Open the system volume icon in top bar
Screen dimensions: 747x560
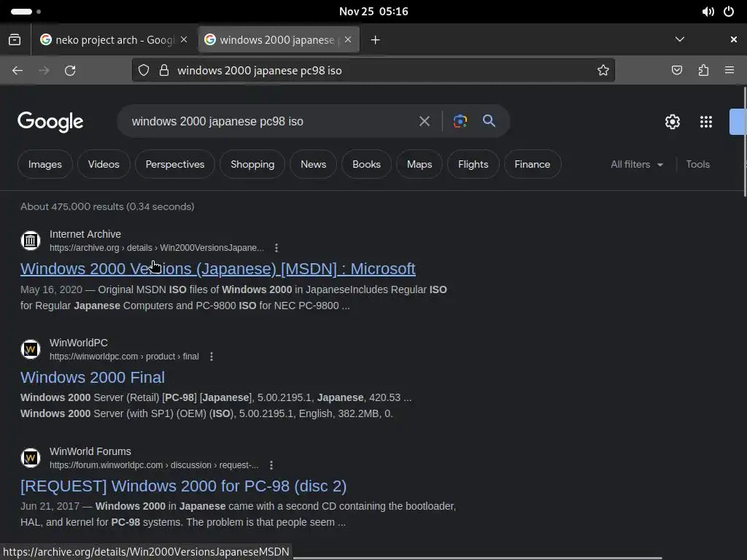(708, 12)
